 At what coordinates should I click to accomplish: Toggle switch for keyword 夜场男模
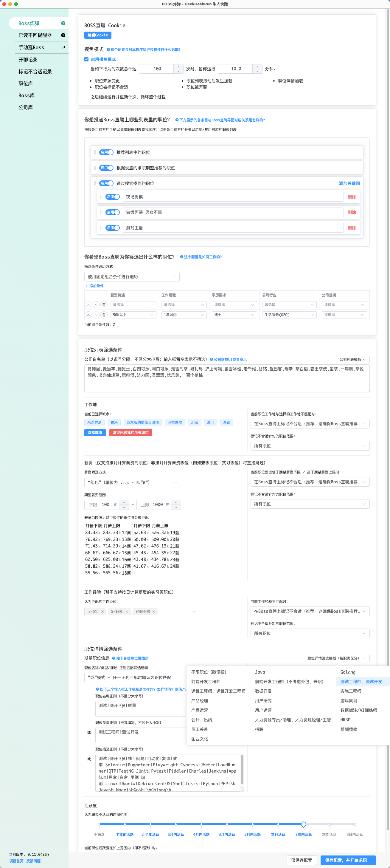coord(113,197)
